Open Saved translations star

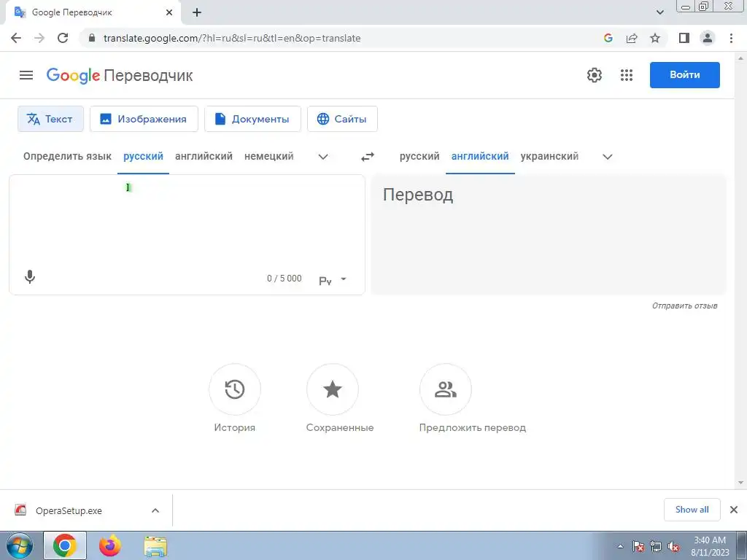pyautogui.click(x=333, y=389)
